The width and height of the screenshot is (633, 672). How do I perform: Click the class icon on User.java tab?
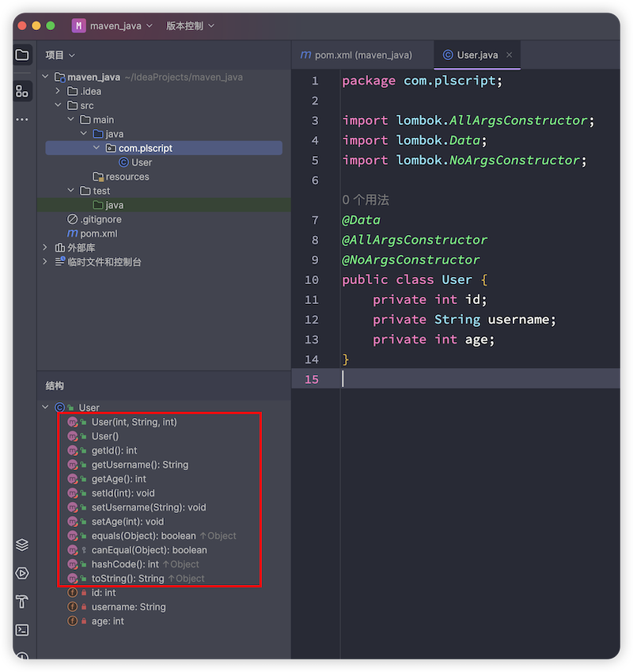(x=448, y=55)
